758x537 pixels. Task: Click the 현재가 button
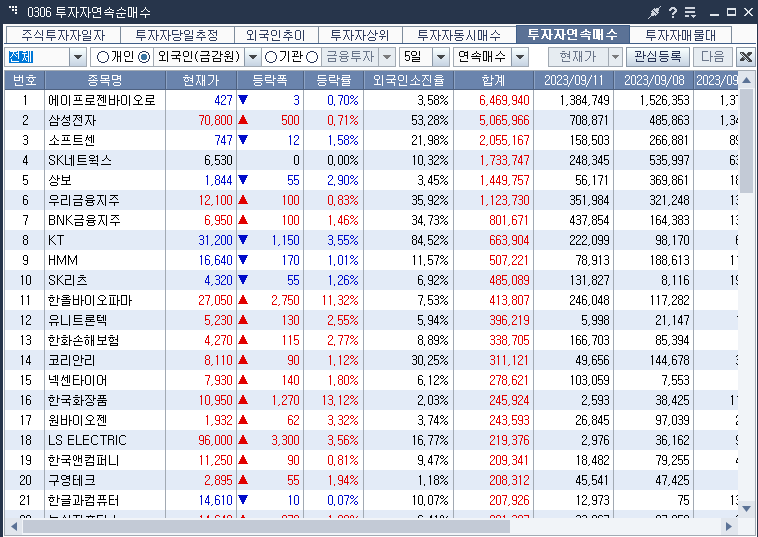click(578, 57)
